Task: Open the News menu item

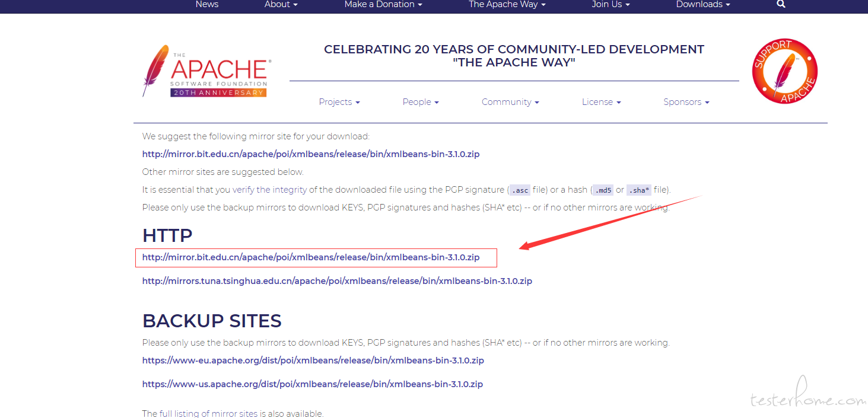Action: (x=207, y=4)
